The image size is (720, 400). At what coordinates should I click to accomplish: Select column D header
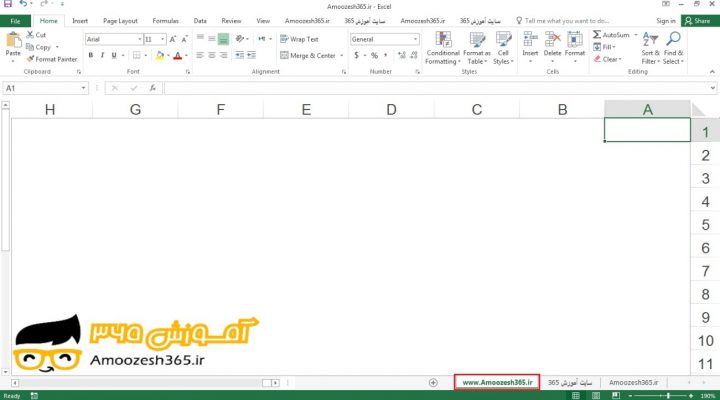(391, 109)
